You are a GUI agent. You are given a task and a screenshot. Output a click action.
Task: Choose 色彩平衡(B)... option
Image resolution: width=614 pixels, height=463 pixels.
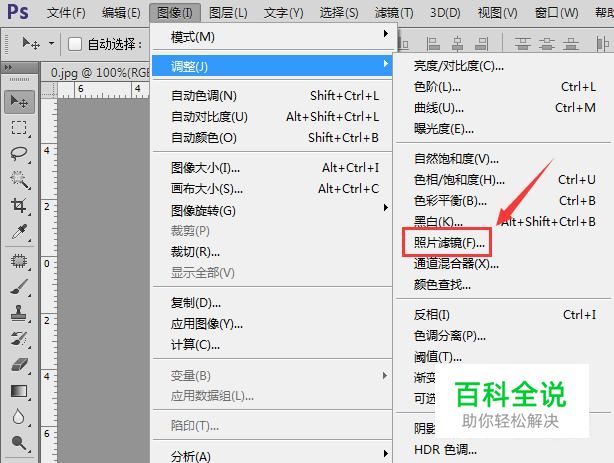(504, 201)
